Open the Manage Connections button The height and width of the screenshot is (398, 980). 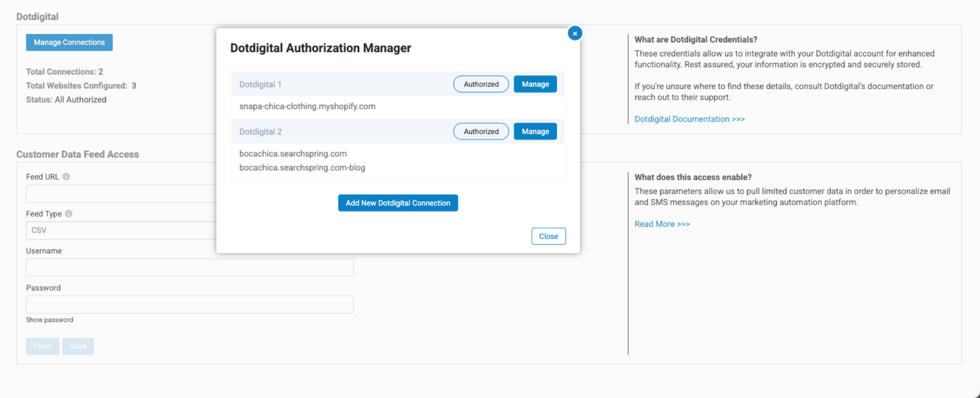pos(69,43)
